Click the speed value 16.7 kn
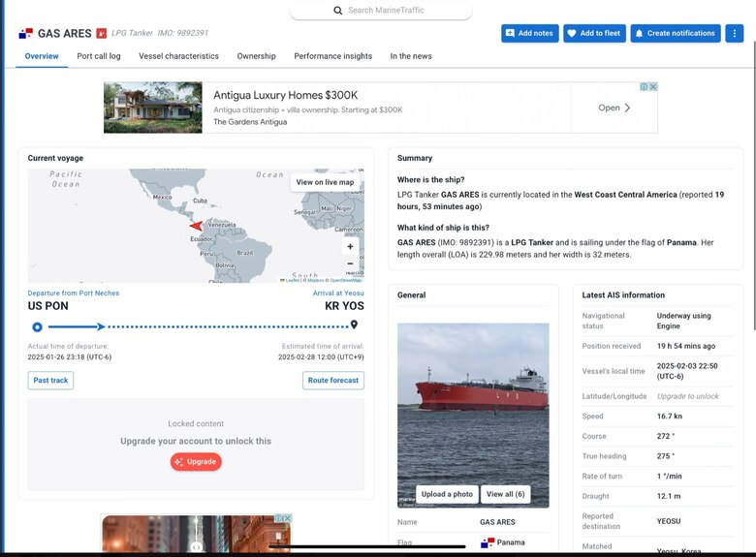The image size is (756, 557). (x=669, y=417)
